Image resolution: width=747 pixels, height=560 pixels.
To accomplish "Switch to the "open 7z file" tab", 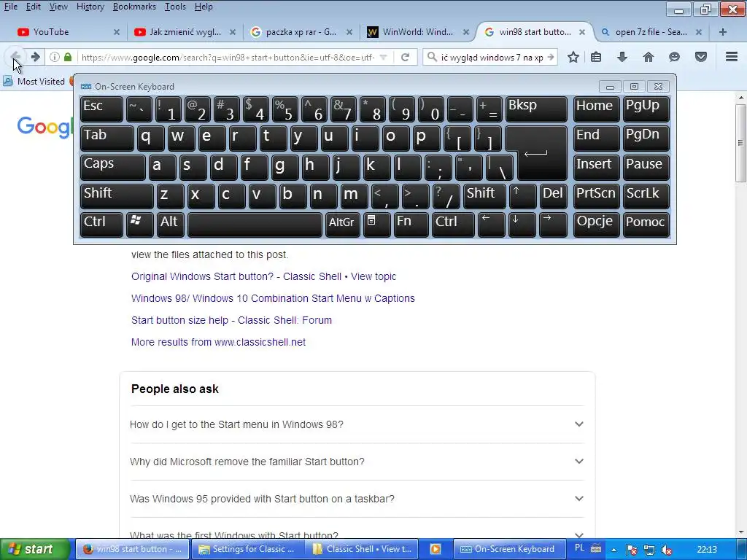I will [651, 32].
